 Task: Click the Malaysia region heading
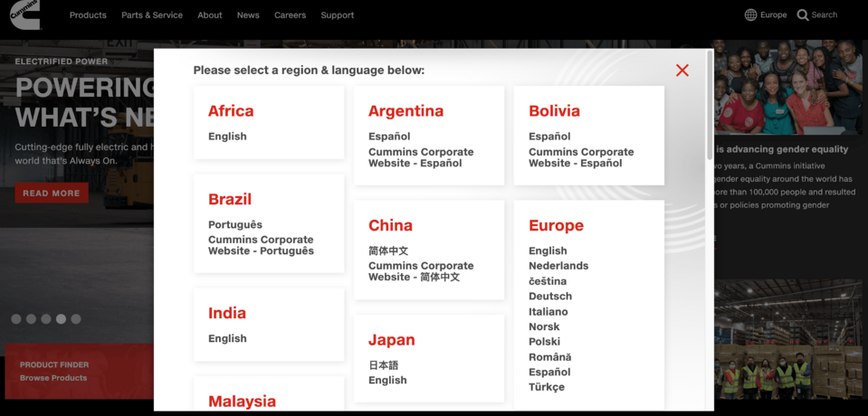point(242,401)
